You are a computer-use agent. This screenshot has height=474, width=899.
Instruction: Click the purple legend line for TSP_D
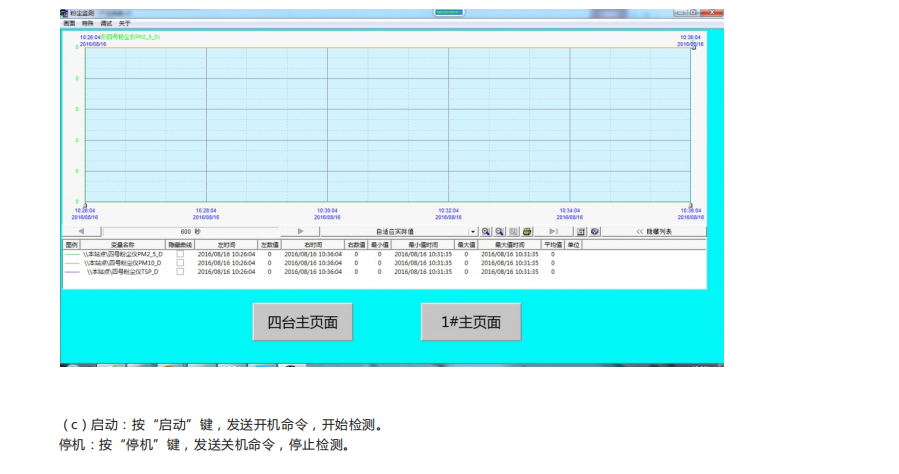(72, 272)
